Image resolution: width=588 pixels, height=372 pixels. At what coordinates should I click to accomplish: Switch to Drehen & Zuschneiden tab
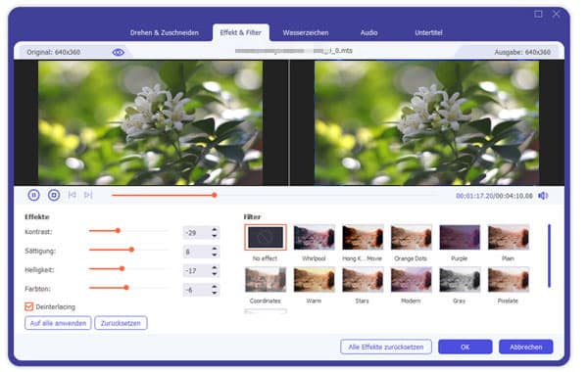coord(165,32)
